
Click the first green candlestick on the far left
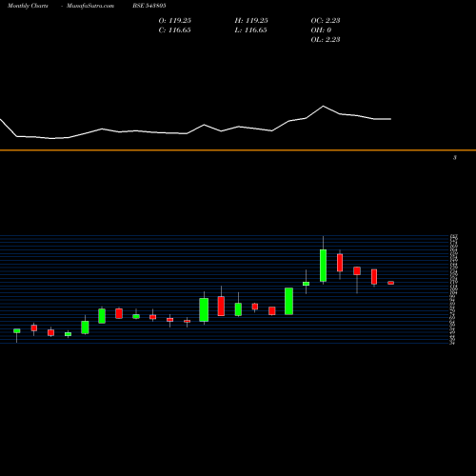17,331
